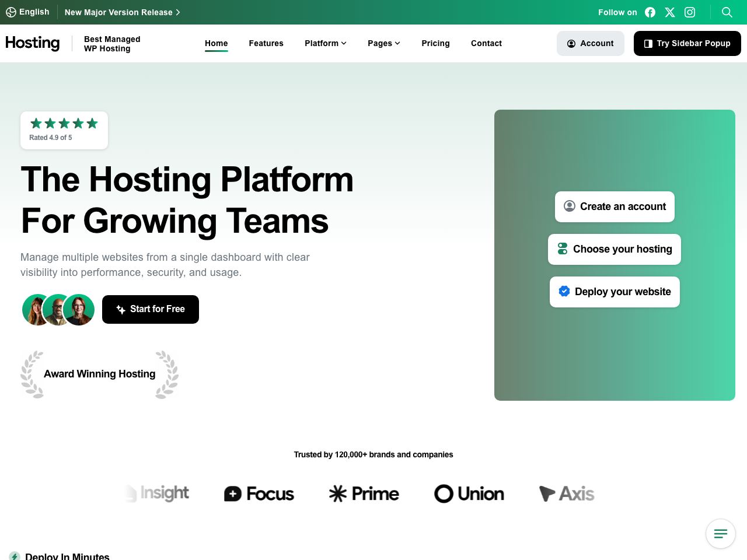Screen dimensions: 747x560
Task: Click the globe icon beside English
Action: click(x=11, y=12)
